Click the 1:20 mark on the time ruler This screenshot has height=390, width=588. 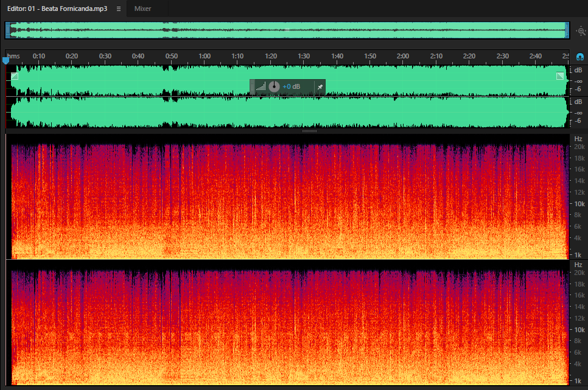pos(271,56)
